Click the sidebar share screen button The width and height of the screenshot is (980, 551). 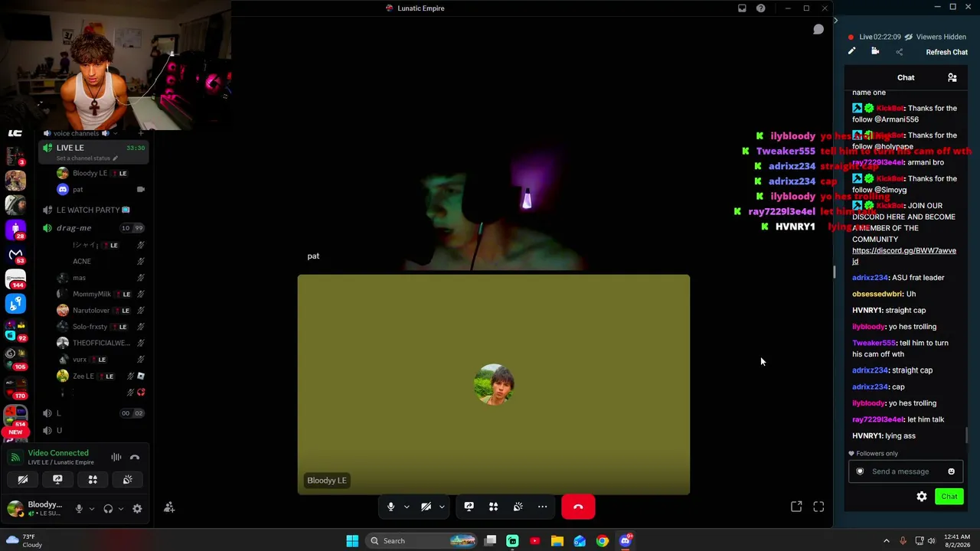pyautogui.click(x=57, y=480)
